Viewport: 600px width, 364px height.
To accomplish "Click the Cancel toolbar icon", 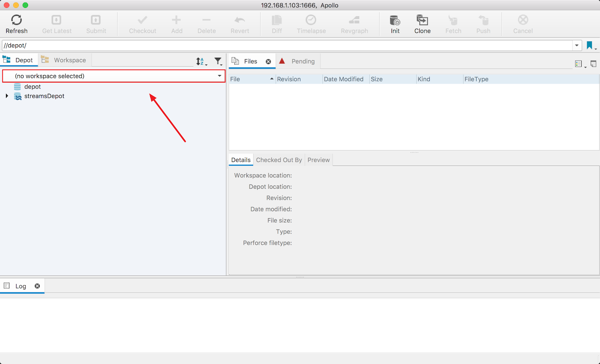I will [523, 19].
